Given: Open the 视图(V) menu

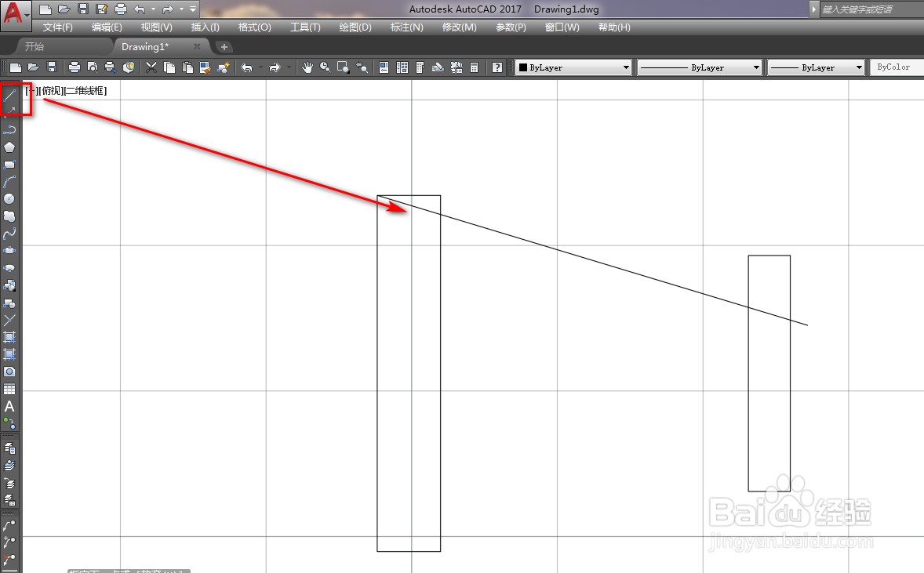Looking at the screenshot, I should tap(156, 27).
